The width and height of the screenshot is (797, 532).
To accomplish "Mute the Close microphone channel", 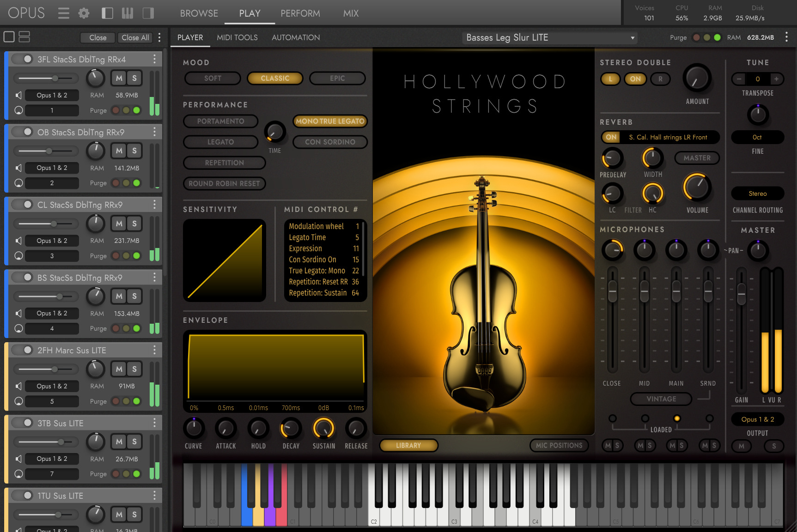I will tap(608, 446).
